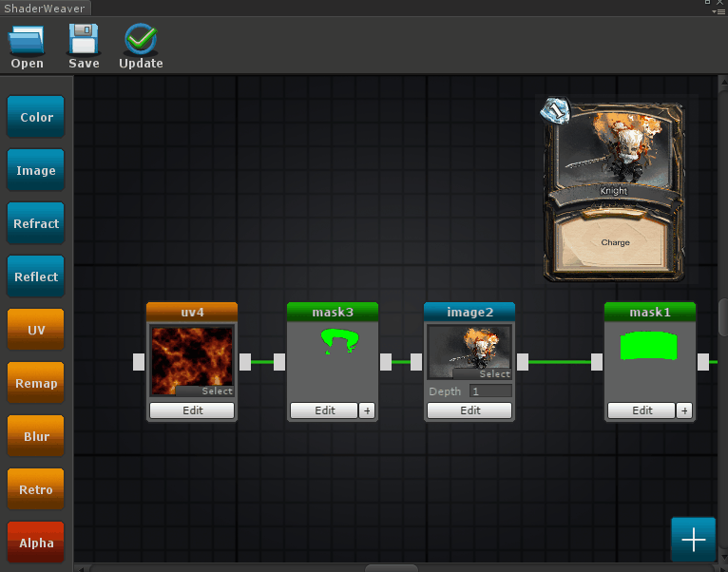728x572 pixels.
Task: Click Edit on the mask3 node
Action: coord(324,410)
